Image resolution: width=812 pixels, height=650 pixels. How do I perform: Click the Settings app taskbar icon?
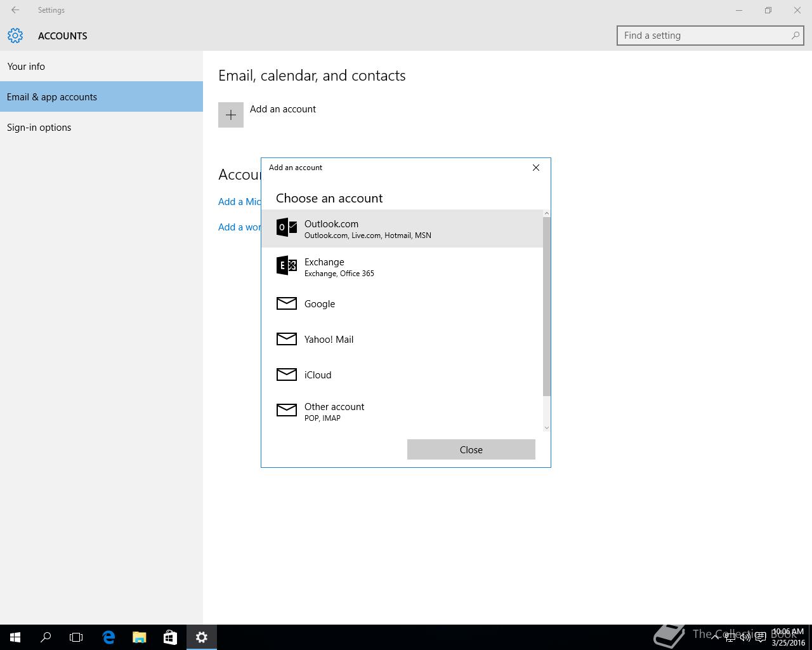(x=202, y=637)
